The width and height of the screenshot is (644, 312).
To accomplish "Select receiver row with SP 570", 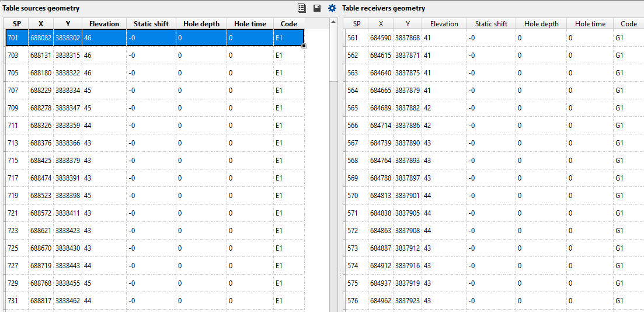I will [353, 196].
